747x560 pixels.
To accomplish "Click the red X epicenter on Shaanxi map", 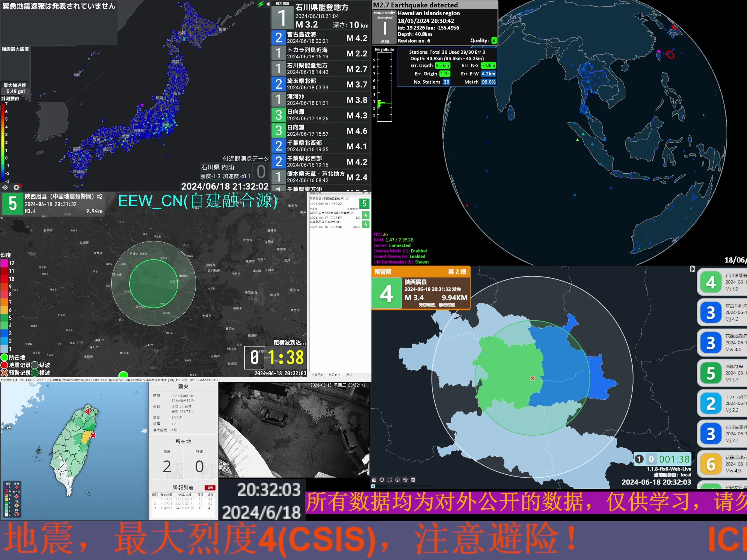I will click(x=533, y=378).
